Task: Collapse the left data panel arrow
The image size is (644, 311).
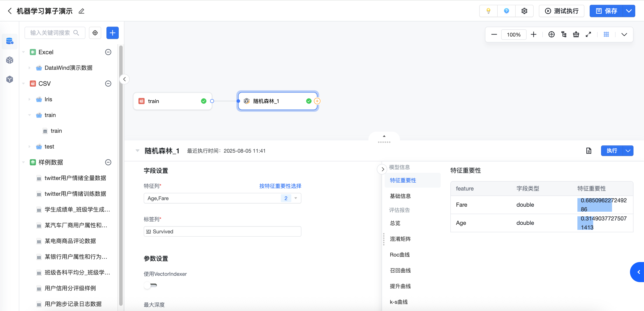Action: pyautogui.click(x=124, y=79)
